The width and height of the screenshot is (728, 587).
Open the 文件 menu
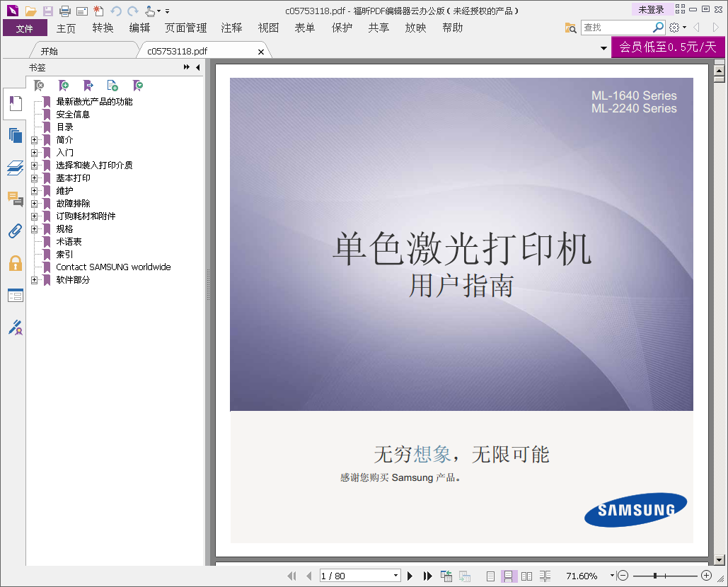point(25,28)
